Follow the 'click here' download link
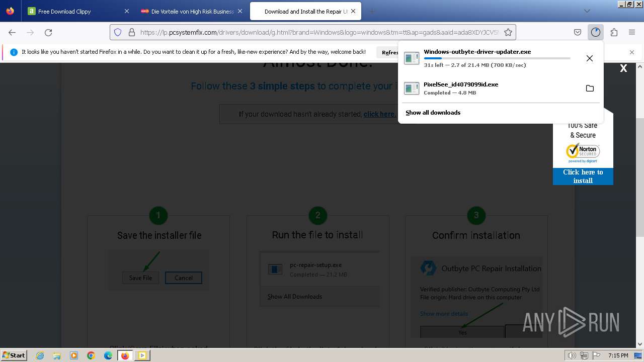Viewport: 644px width, 362px height. coord(379,114)
